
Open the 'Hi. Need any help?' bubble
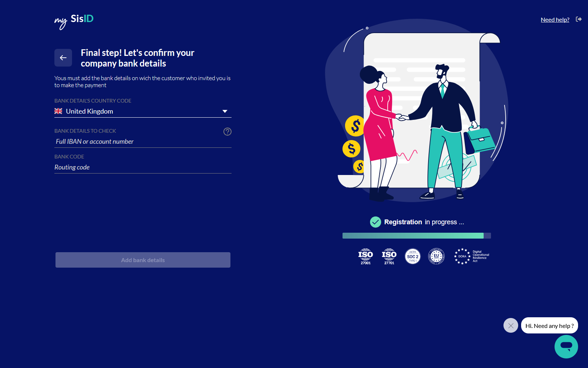[549, 325]
